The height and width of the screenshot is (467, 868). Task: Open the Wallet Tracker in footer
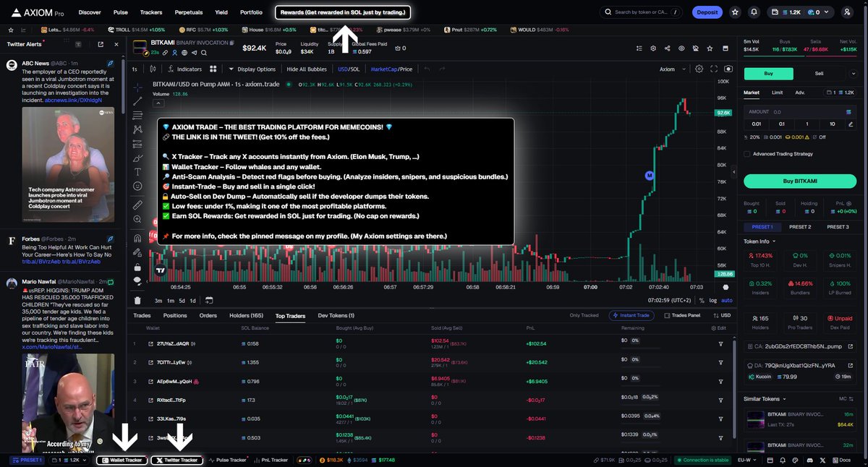click(122, 460)
